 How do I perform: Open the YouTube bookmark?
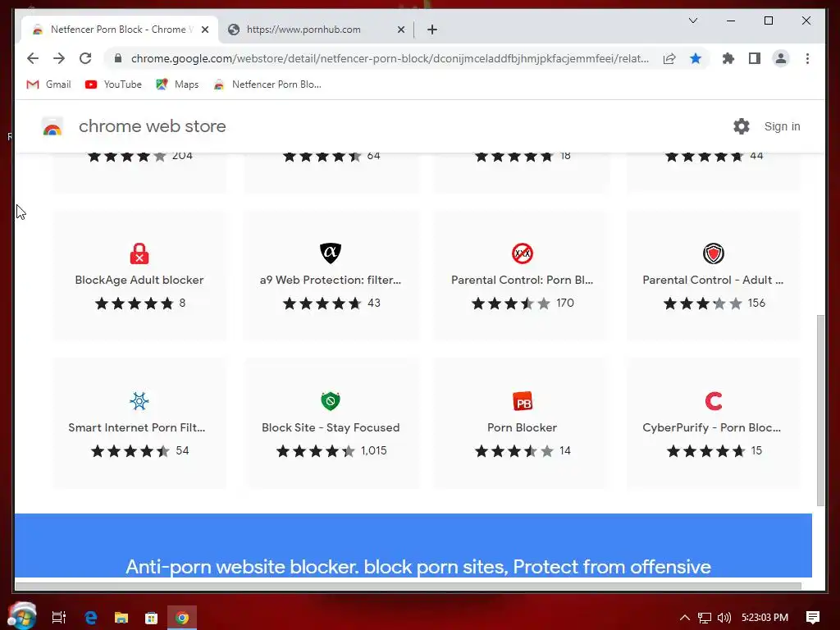click(x=113, y=84)
